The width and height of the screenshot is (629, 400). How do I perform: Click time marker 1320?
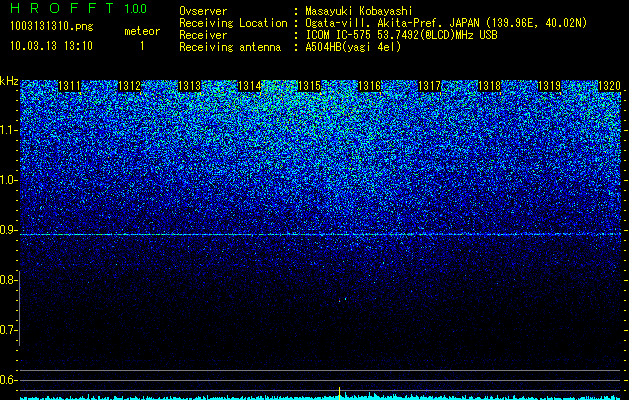pos(609,86)
